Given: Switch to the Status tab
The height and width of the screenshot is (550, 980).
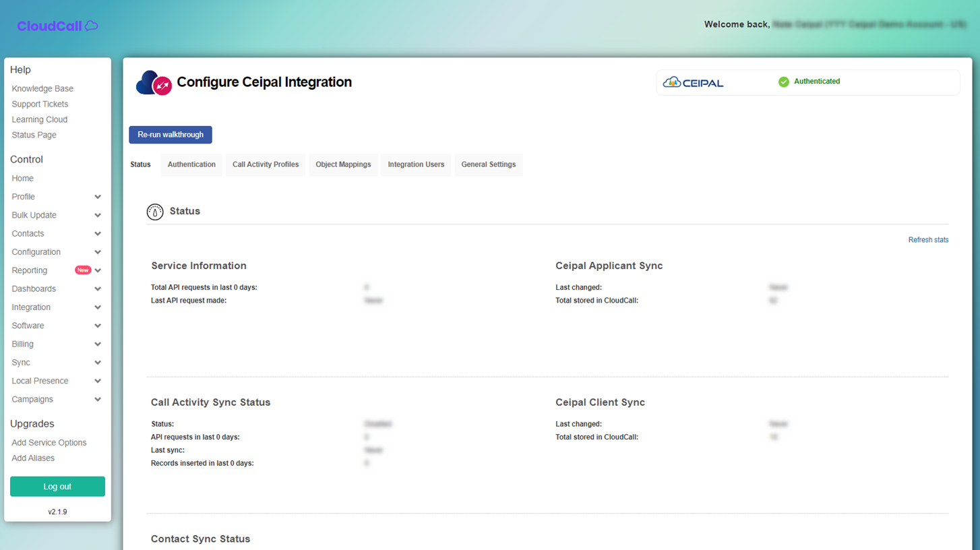Looking at the screenshot, I should point(140,164).
